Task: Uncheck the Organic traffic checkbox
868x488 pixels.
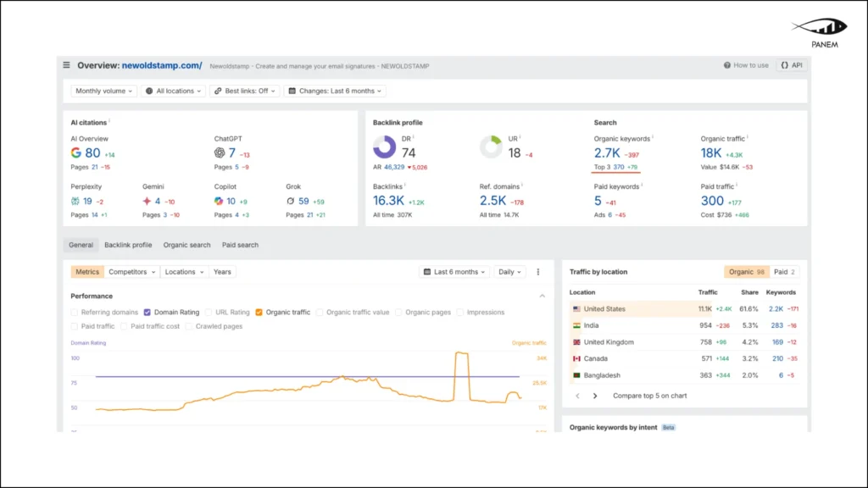Action: coord(259,313)
